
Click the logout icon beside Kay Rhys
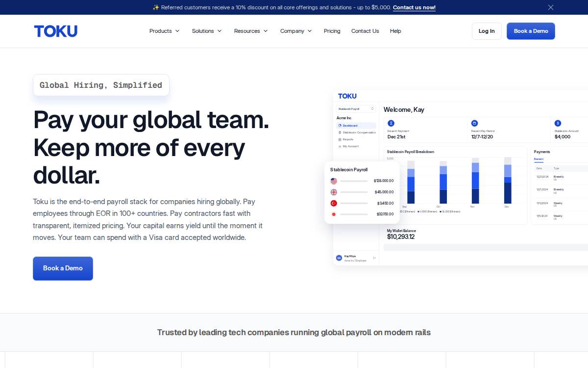(x=374, y=258)
